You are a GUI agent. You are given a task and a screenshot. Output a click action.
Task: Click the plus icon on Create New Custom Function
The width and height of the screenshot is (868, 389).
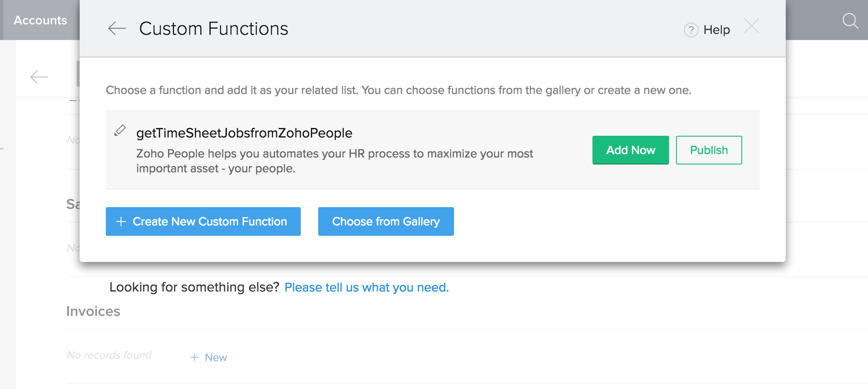click(x=121, y=221)
